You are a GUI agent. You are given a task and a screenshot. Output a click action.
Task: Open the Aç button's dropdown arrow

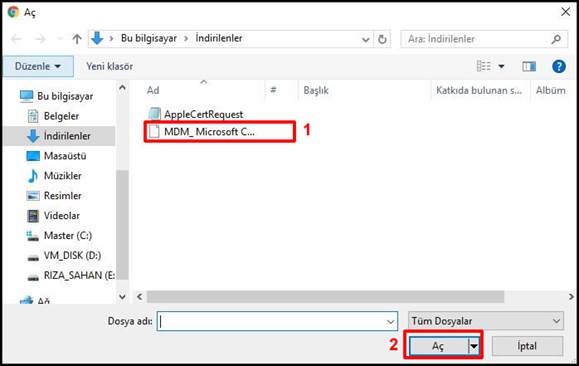pyautogui.click(x=474, y=346)
